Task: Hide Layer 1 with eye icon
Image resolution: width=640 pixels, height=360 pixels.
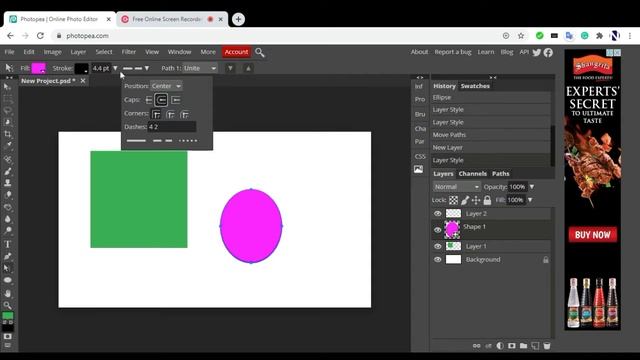Action: click(438, 246)
